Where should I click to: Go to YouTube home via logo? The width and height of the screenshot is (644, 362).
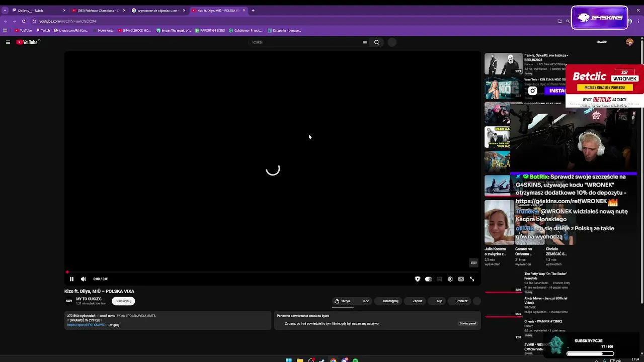(28, 42)
